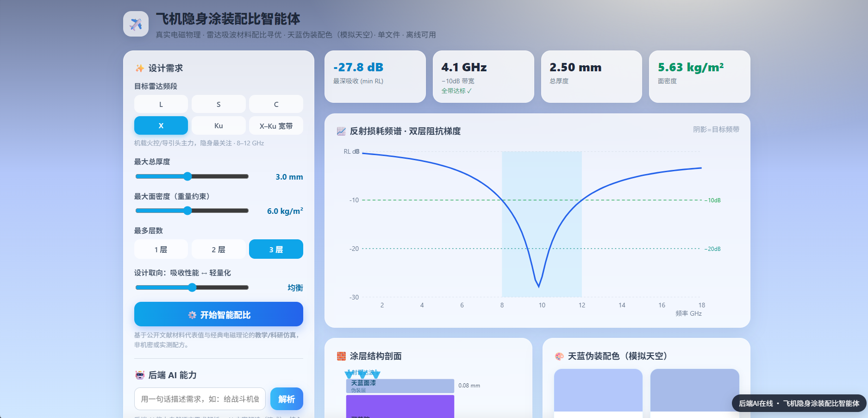Click the 后端AI在线 status badge
Image resolution: width=868 pixels, height=418 pixels.
pyautogui.click(x=799, y=403)
